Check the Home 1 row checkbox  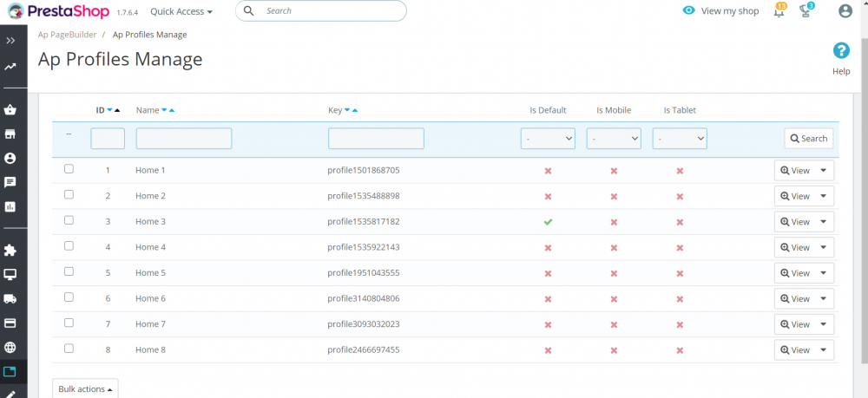pyautogui.click(x=69, y=169)
